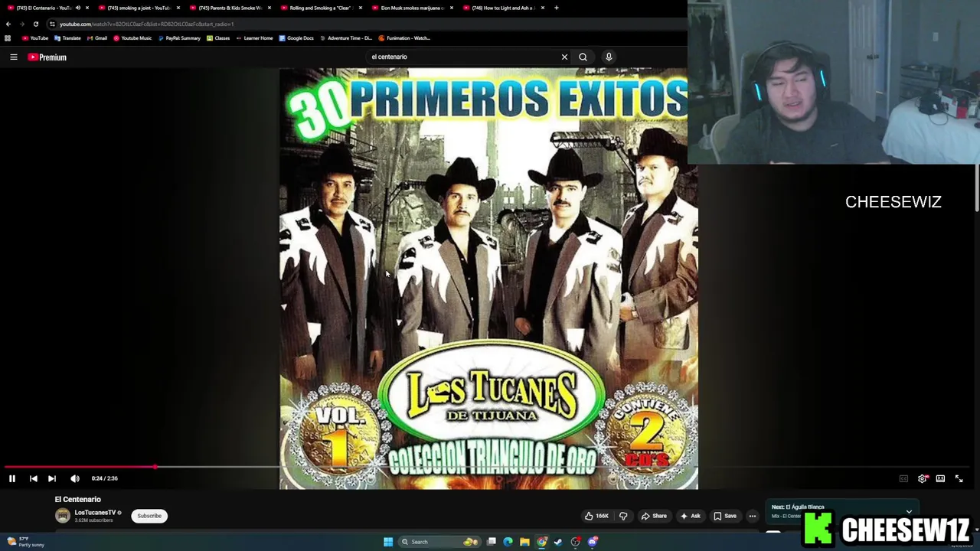Share the El Centenario video
Image resolution: width=980 pixels, height=551 pixels.
tap(654, 516)
